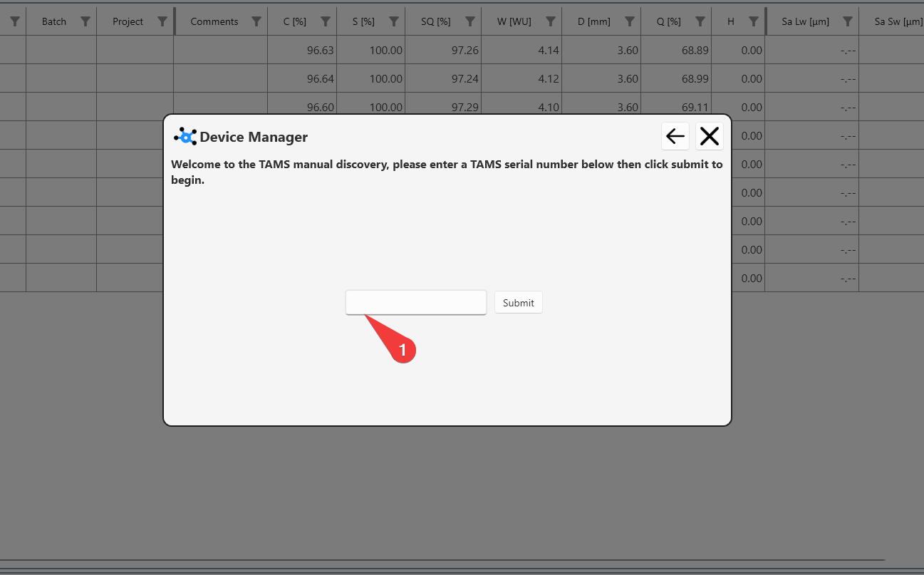The height and width of the screenshot is (575, 924).
Task: Open the D [mm] column filter
Action: 630,21
